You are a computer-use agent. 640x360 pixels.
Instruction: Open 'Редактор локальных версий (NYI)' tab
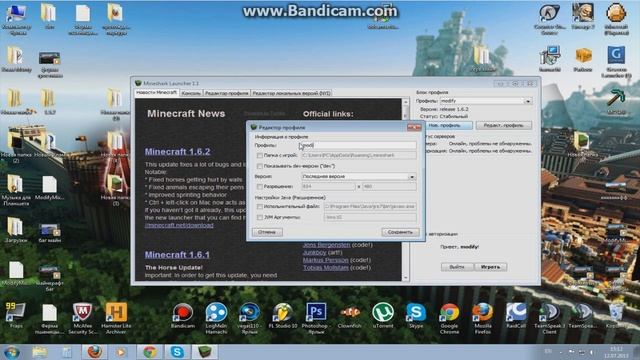(x=291, y=93)
